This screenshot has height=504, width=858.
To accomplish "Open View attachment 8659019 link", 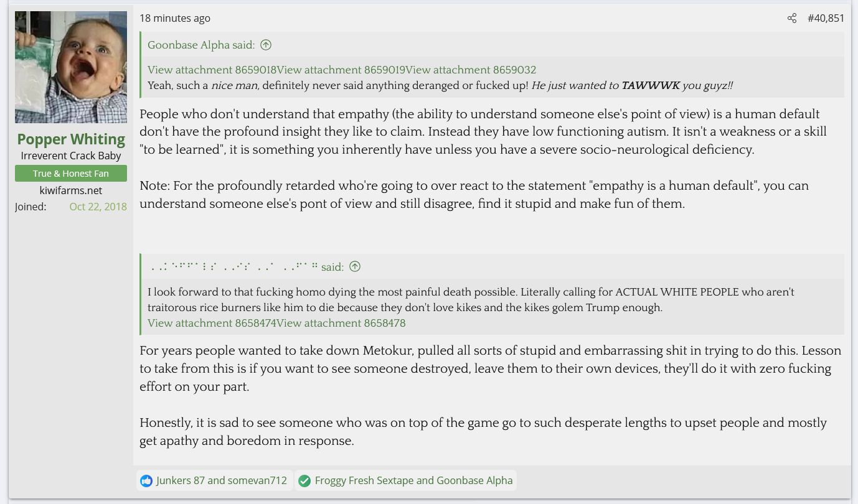I will point(341,70).
